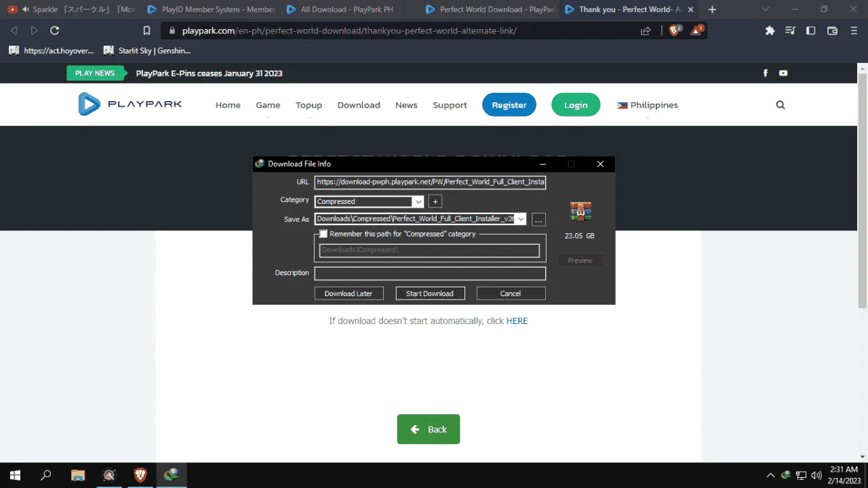The image size is (868, 488).
Task: Click the green Back button
Action: pyautogui.click(x=429, y=429)
